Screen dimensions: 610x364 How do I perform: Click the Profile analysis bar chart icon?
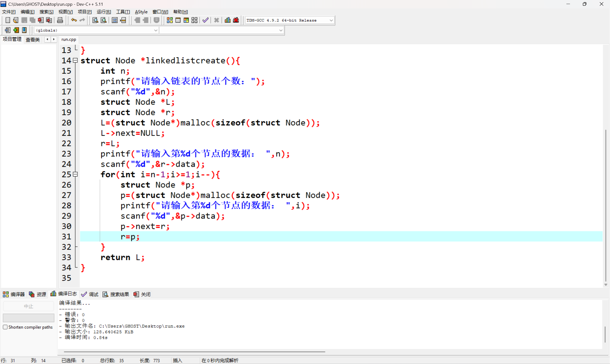228,20
